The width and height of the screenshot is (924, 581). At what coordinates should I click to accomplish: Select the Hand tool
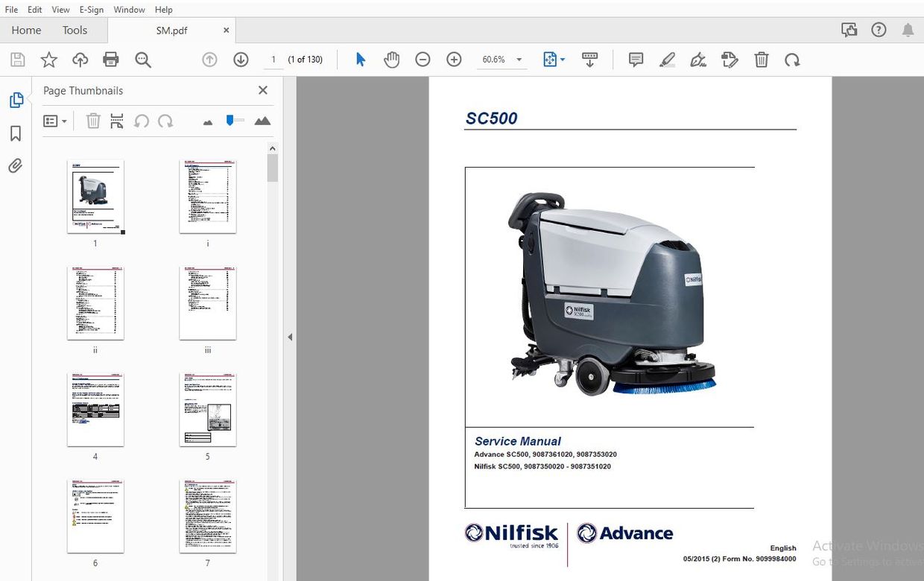(390, 59)
